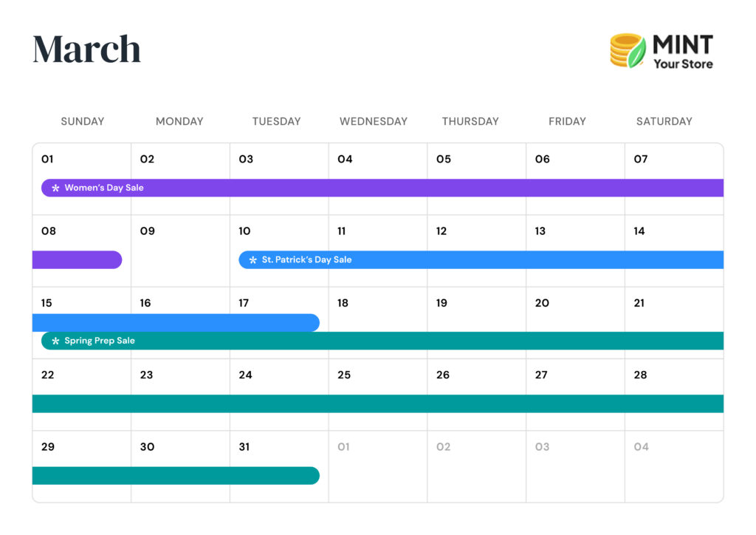
Task: Open the St. Patrick's Day Sale event
Action: click(x=306, y=260)
